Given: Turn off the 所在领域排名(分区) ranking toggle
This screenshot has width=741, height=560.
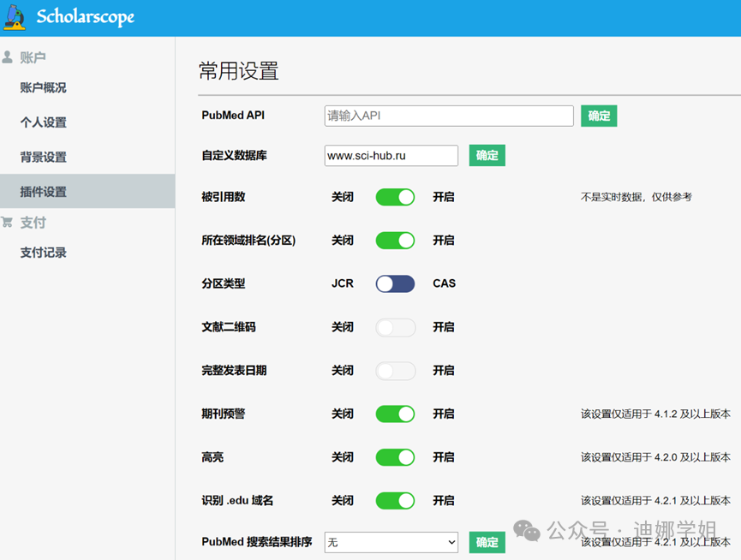Looking at the screenshot, I should pyautogui.click(x=394, y=241).
